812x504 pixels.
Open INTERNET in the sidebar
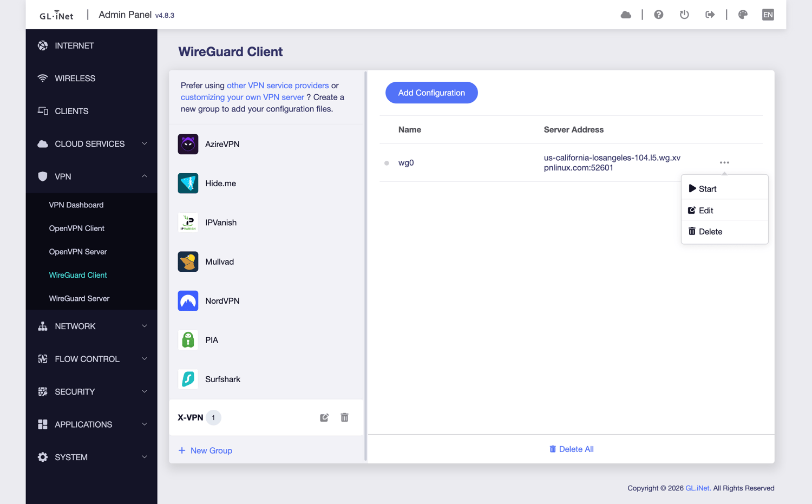[x=91, y=45]
